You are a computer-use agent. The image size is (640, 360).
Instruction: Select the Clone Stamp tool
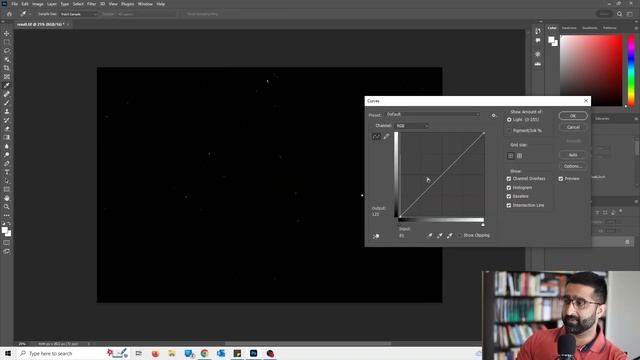click(x=7, y=111)
